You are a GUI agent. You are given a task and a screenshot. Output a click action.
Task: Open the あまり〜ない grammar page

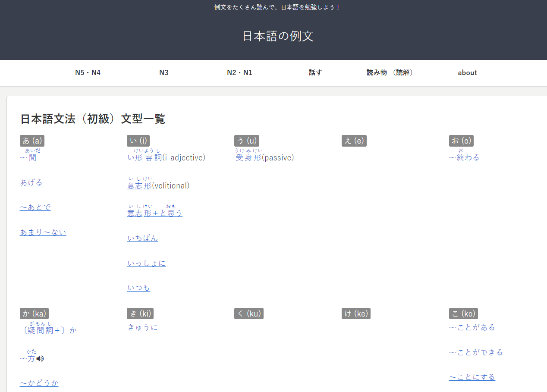[x=43, y=232]
